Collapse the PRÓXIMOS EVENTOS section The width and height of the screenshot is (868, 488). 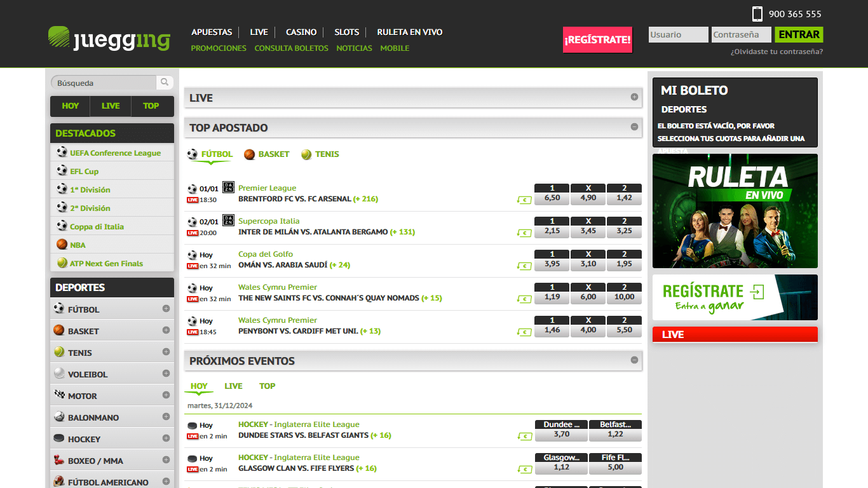[x=634, y=360]
